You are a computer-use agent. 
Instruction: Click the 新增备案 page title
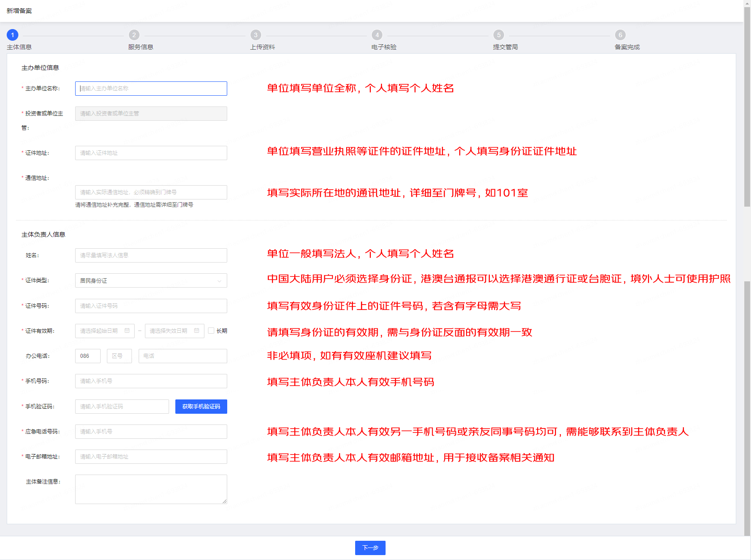click(x=19, y=11)
